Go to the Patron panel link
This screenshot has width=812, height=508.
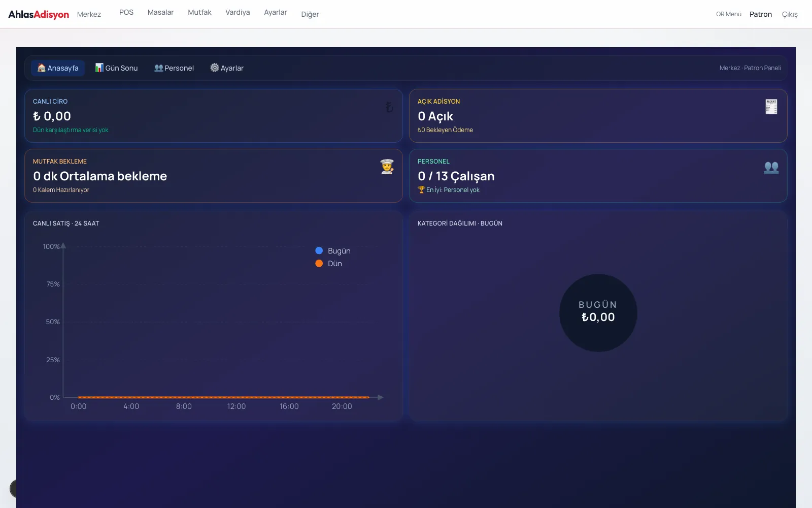pyautogui.click(x=761, y=14)
